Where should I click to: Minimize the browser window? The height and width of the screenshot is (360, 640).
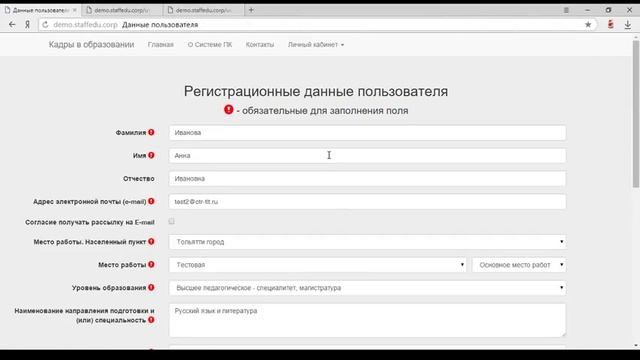coord(587,10)
